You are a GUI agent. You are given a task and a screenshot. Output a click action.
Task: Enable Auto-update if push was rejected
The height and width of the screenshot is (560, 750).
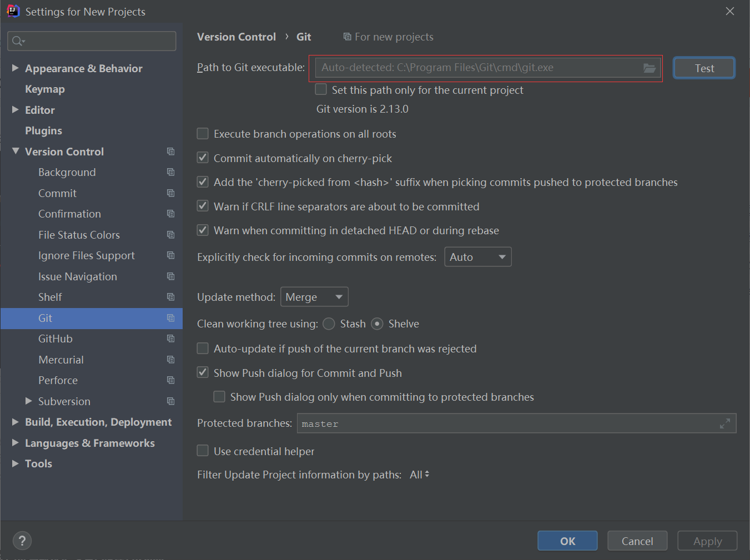(203, 349)
